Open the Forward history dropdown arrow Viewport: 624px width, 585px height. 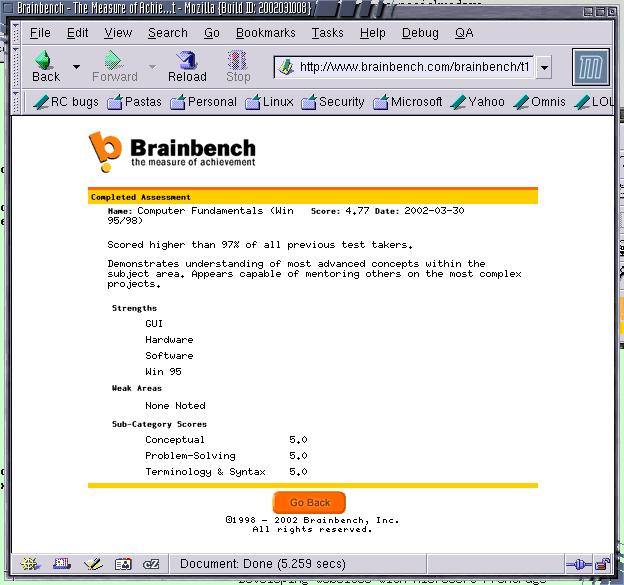[x=152, y=66]
